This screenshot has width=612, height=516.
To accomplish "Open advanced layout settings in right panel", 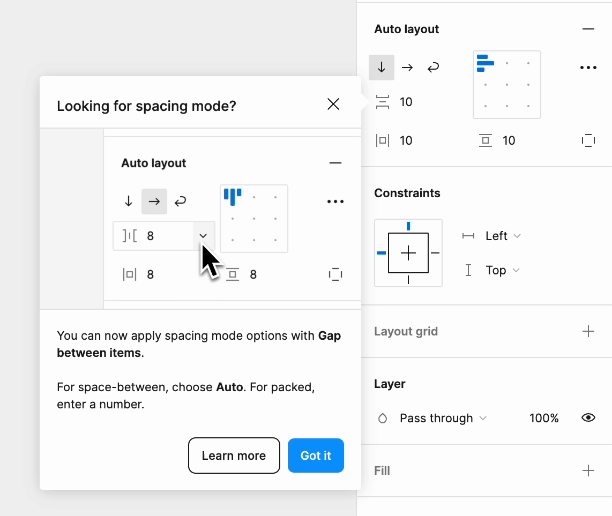I will (588, 68).
